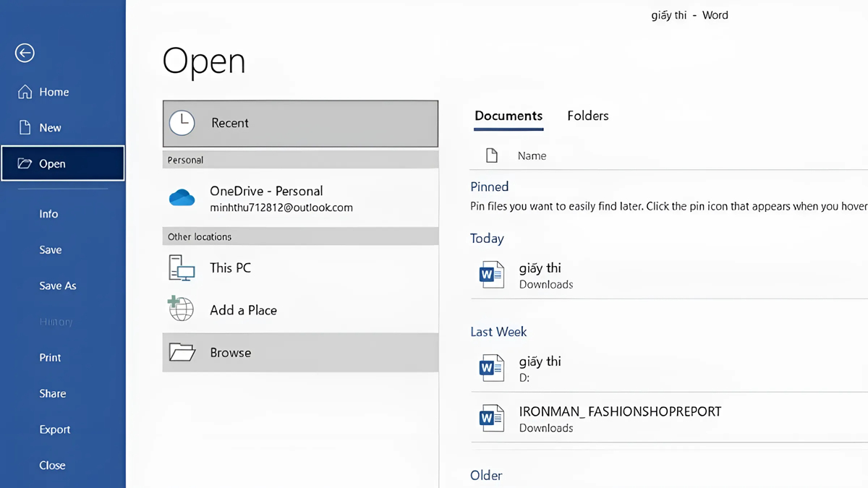Choose Save As in the sidebar

point(58,286)
